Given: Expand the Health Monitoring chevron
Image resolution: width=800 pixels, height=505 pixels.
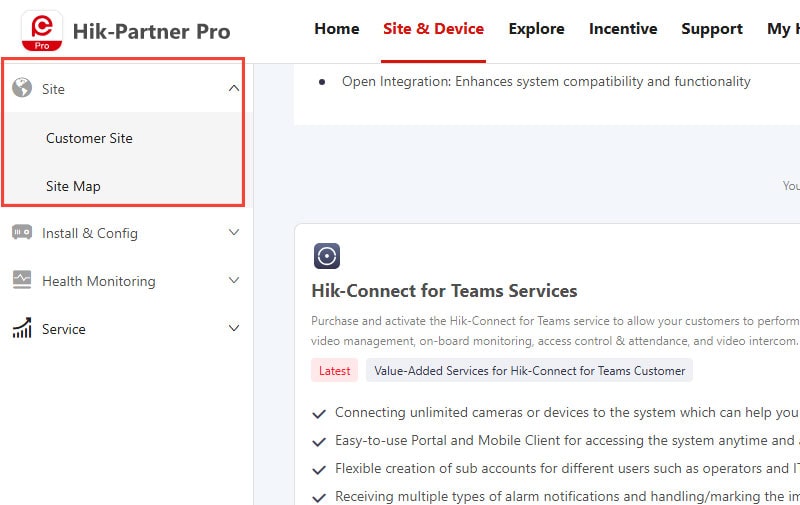Looking at the screenshot, I should pos(234,280).
